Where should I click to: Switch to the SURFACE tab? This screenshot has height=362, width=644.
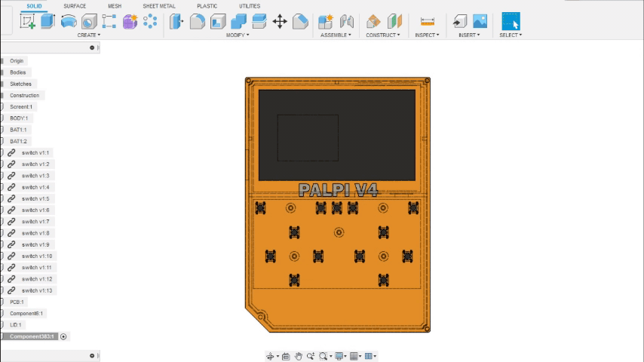pos(75,6)
